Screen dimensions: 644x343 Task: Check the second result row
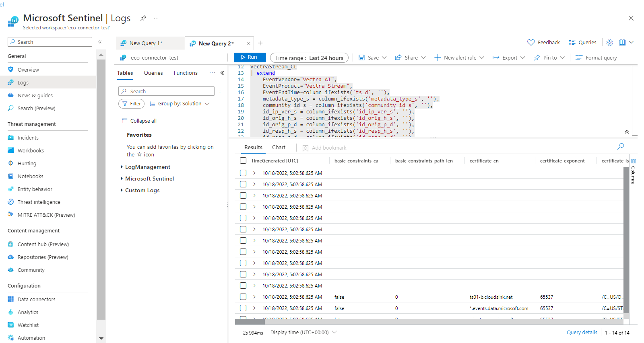point(243,184)
